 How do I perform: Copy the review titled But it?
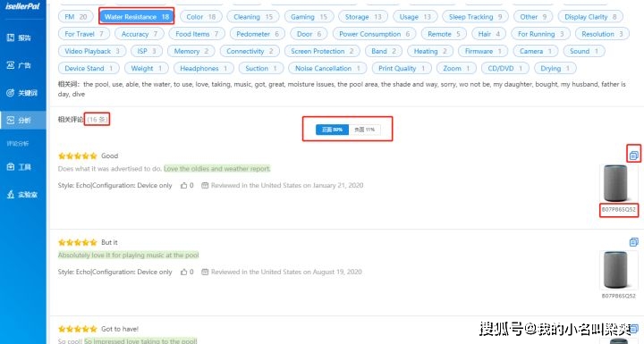634,242
